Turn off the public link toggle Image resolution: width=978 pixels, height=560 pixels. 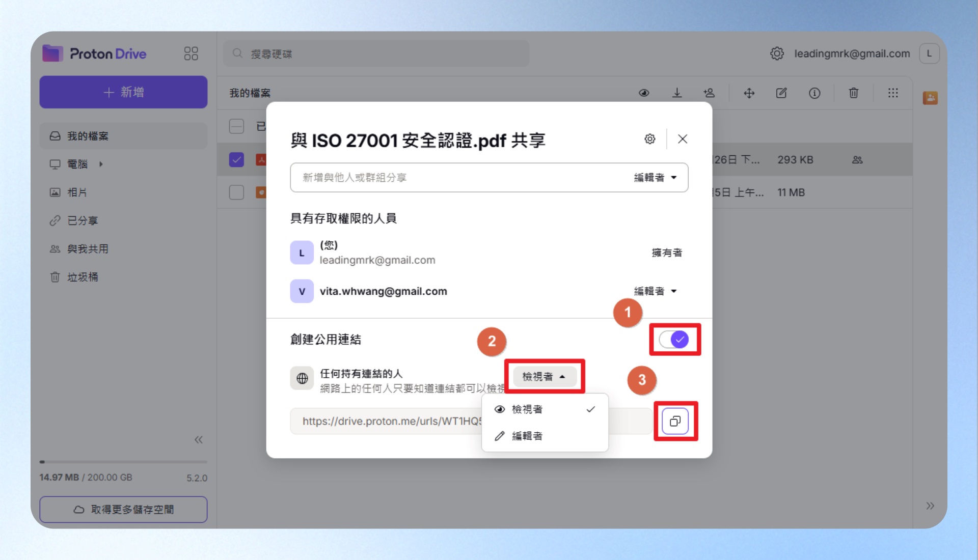click(674, 340)
